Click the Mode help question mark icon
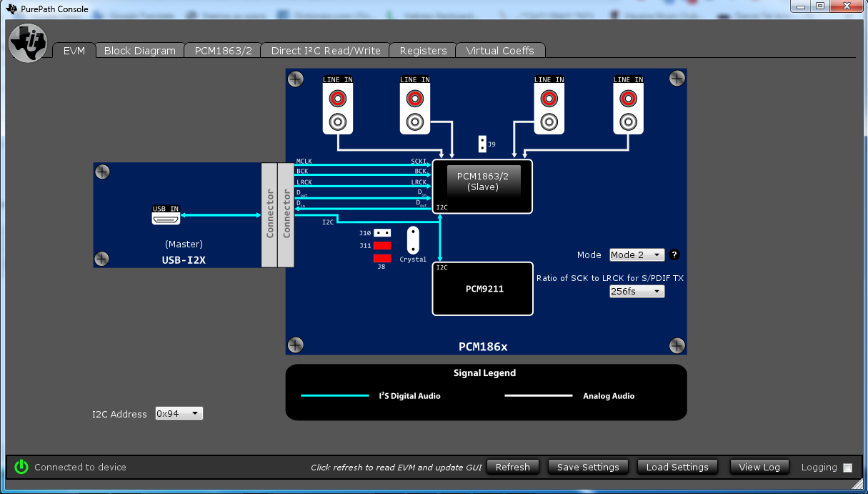This screenshot has height=494, width=868. (674, 255)
